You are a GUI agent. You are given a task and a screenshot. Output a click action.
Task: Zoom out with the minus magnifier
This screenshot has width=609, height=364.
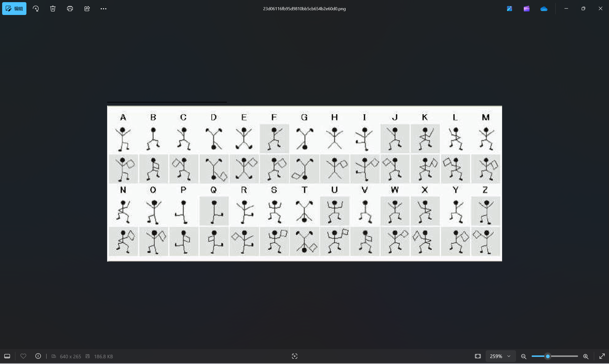click(524, 356)
